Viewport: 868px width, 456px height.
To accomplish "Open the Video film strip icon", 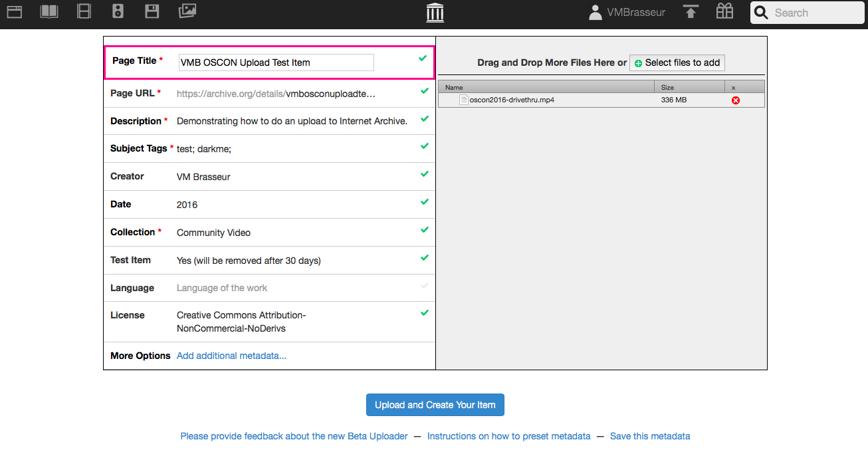I will (84, 11).
